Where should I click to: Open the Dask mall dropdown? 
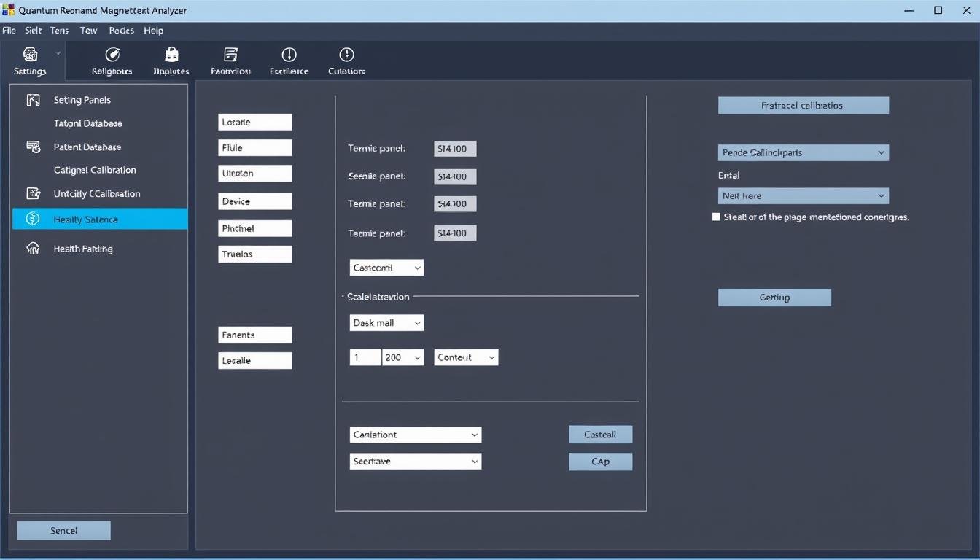click(386, 322)
